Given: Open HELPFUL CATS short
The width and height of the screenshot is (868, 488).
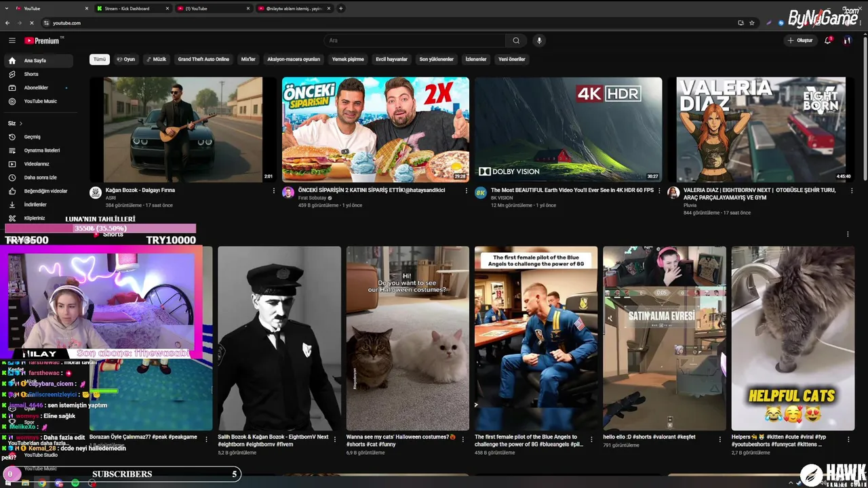Looking at the screenshot, I should click(x=793, y=338).
